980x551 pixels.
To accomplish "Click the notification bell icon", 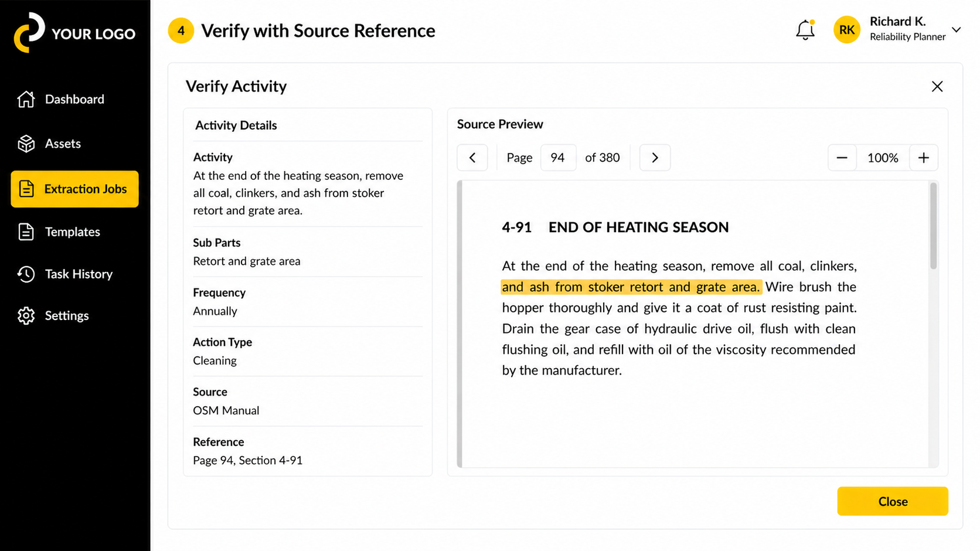I will pos(805,30).
